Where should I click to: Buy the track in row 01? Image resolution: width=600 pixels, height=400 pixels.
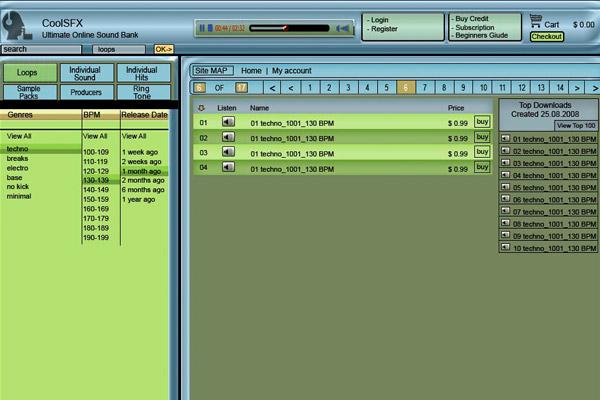click(482, 122)
